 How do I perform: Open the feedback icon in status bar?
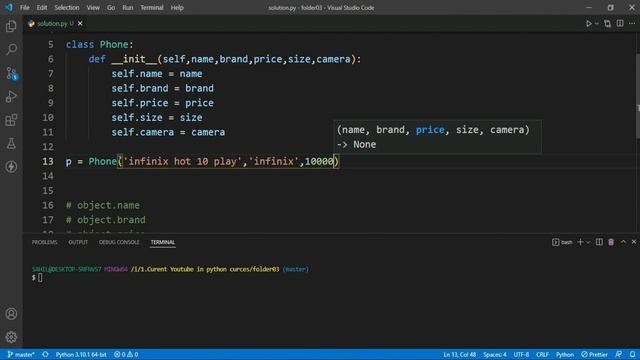pyautogui.click(x=619, y=354)
